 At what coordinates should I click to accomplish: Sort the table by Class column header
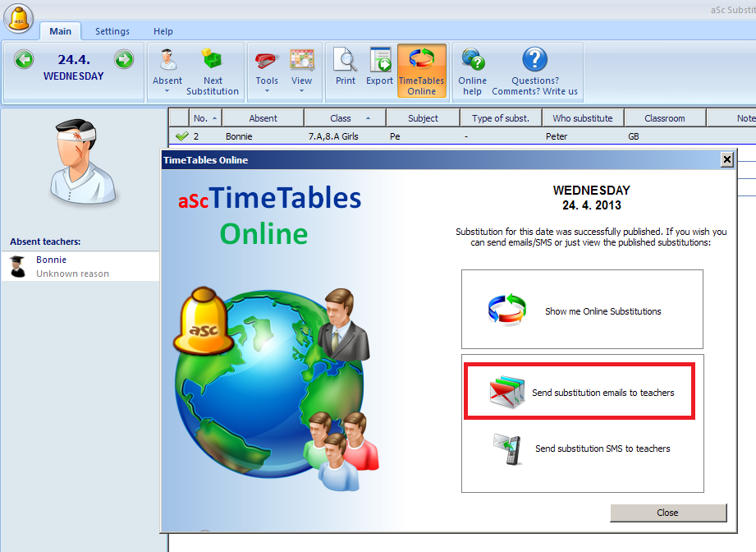341,118
